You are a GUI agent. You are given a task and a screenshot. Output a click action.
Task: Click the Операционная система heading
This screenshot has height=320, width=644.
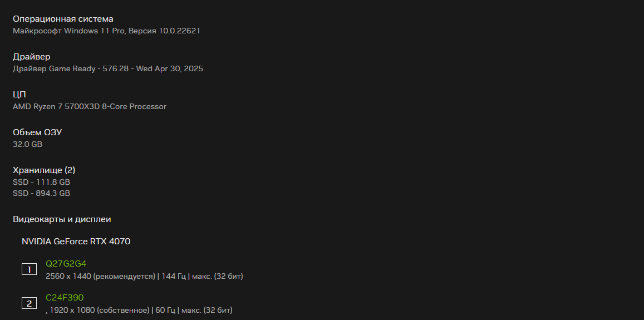63,19
